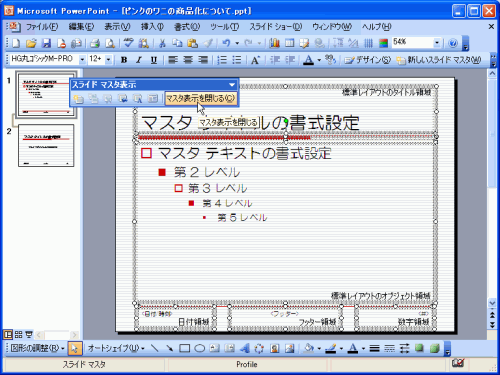The height and width of the screenshot is (375, 500).
Task: Open the undo history dropdown arrow
Action: (x=237, y=43)
